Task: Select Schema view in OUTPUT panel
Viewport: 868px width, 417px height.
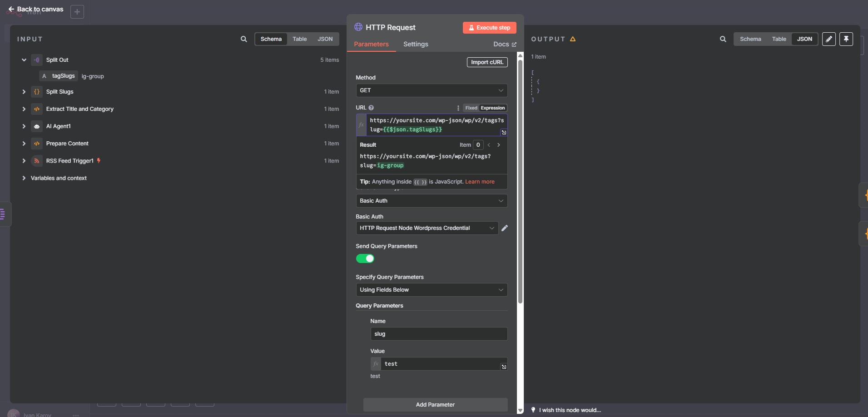Action: 750,39
